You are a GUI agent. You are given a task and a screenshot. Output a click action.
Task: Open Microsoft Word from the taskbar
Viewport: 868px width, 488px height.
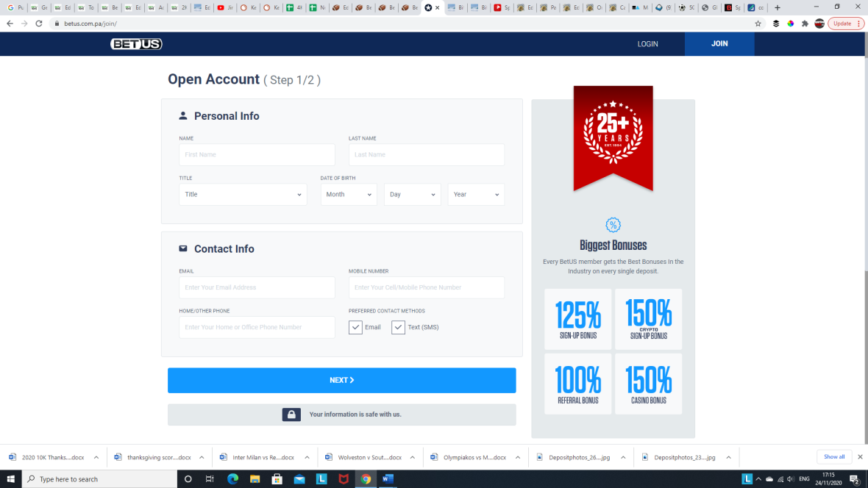tap(388, 479)
